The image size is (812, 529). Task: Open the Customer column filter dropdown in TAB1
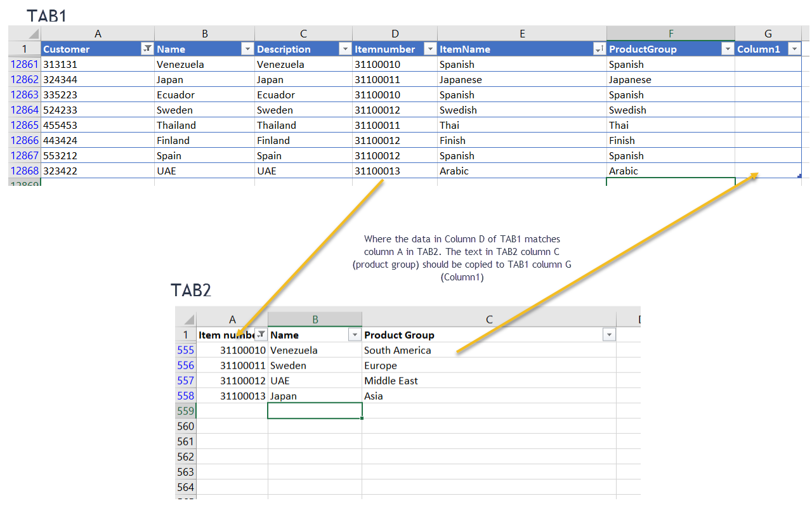147,49
